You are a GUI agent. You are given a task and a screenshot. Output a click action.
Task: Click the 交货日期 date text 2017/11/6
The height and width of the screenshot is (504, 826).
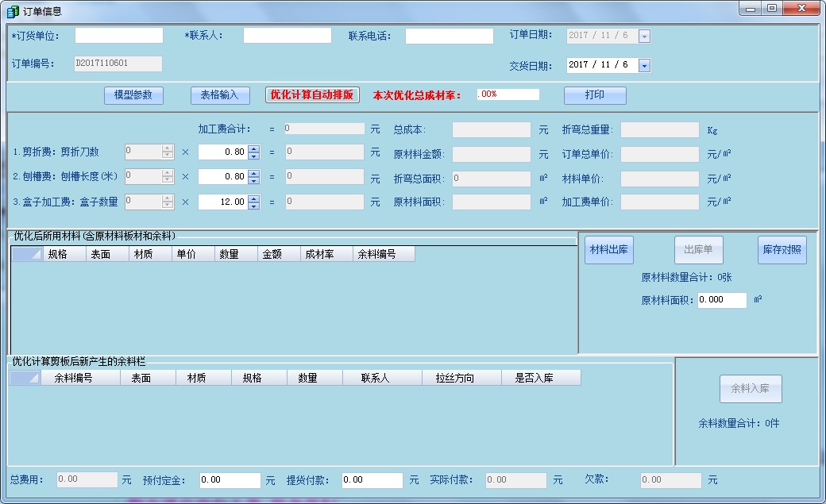tap(598, 65)
